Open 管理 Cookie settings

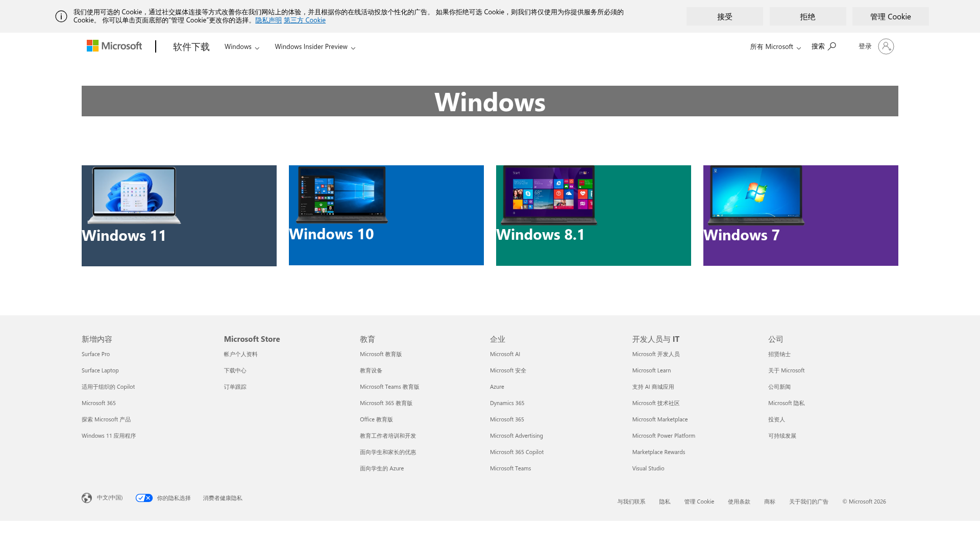(890, 16)
